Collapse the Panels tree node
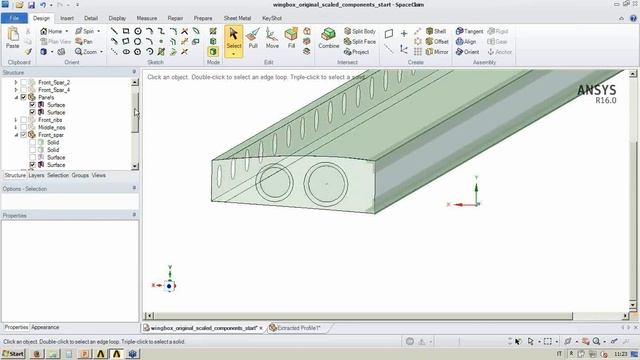This screenshot has width=640, height=360. 16,98
